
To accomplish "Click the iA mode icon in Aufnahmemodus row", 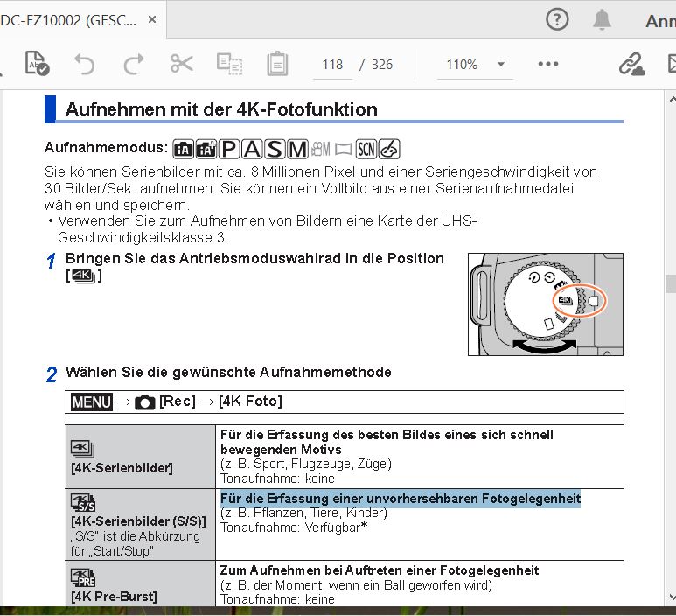I will click(x=184, y=150).
